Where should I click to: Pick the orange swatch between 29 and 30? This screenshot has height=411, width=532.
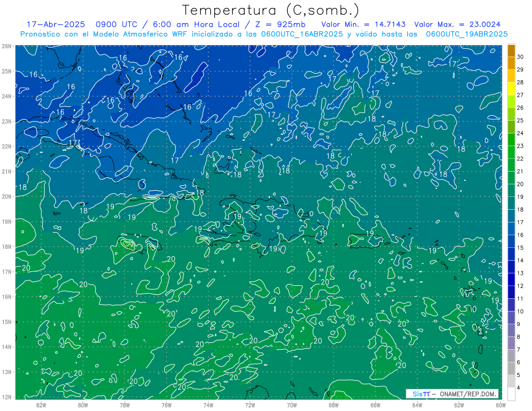(511, 63)
